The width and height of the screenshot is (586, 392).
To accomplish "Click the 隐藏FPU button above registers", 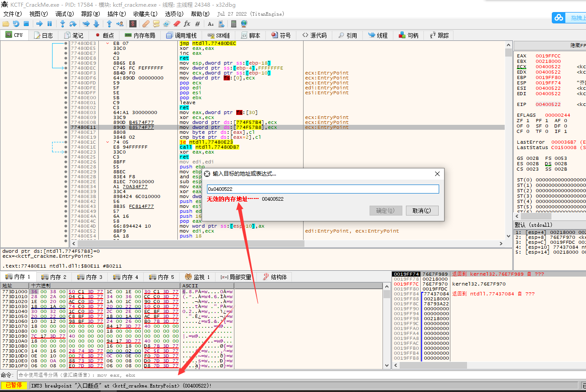I will (550, 45).
